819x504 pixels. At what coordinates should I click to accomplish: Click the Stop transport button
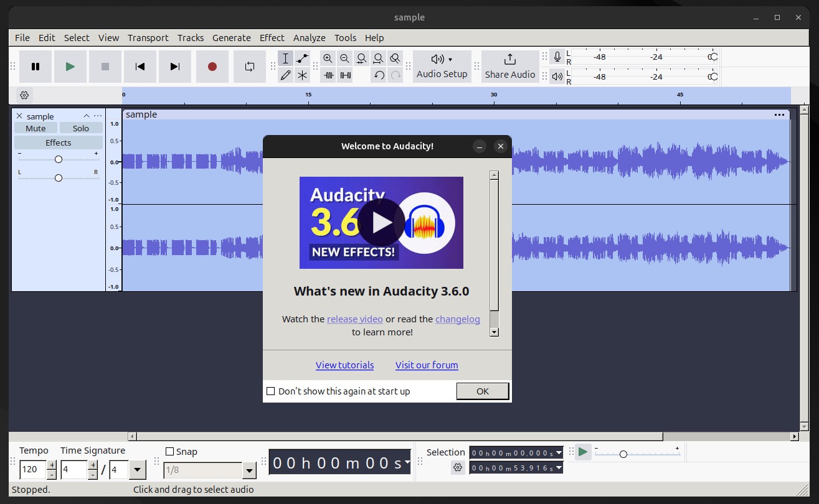coord(105,67)
